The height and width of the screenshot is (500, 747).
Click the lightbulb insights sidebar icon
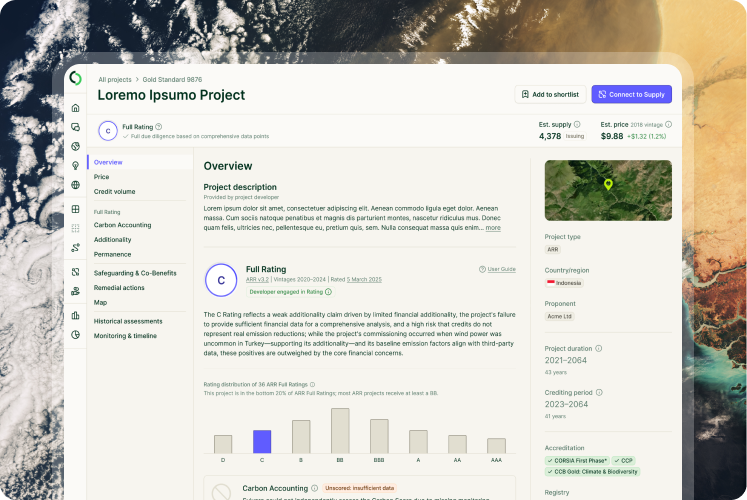pyautogui.click(x=75, y=165)
